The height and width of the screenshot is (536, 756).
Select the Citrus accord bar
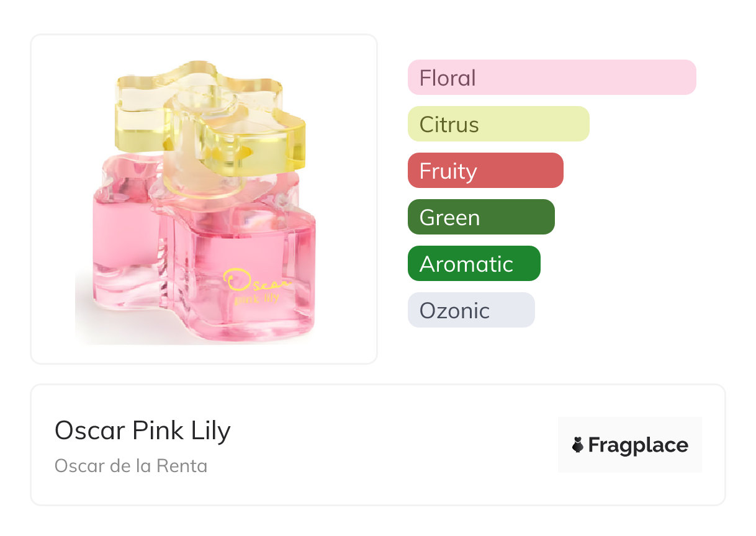pos(498,124)
